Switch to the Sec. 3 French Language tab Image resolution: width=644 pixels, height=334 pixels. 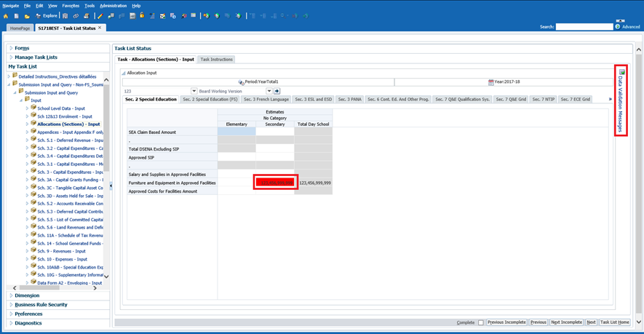coord(266,99)
